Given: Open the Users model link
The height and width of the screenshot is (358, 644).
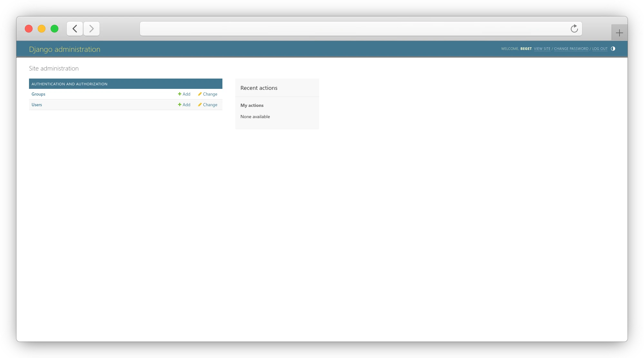Looking at the screenshot, I should click(37, 105).
